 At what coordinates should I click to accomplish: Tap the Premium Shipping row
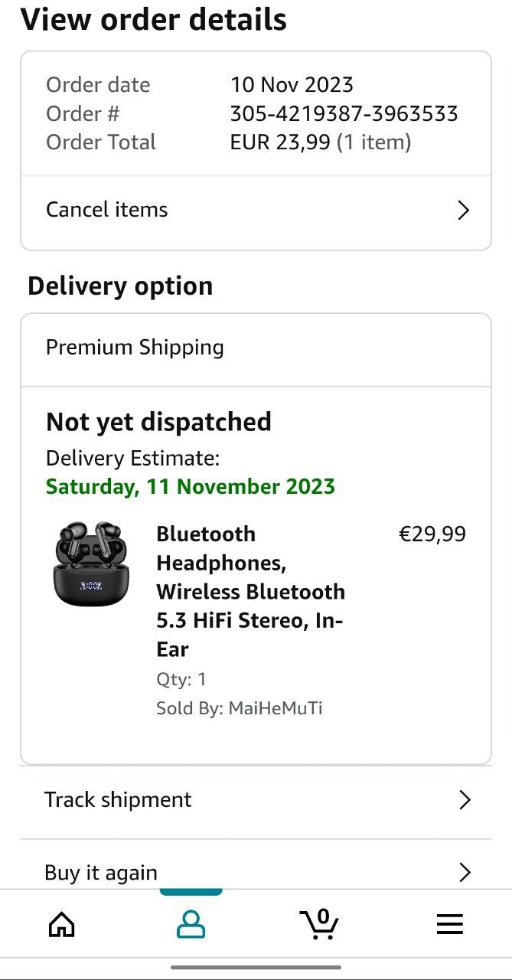[x=135, y=348]
